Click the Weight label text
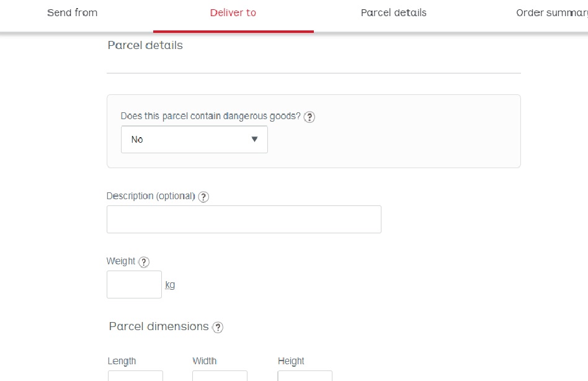Image resolution: width=588 pixels, height=381 pixels. click(120, 261)
